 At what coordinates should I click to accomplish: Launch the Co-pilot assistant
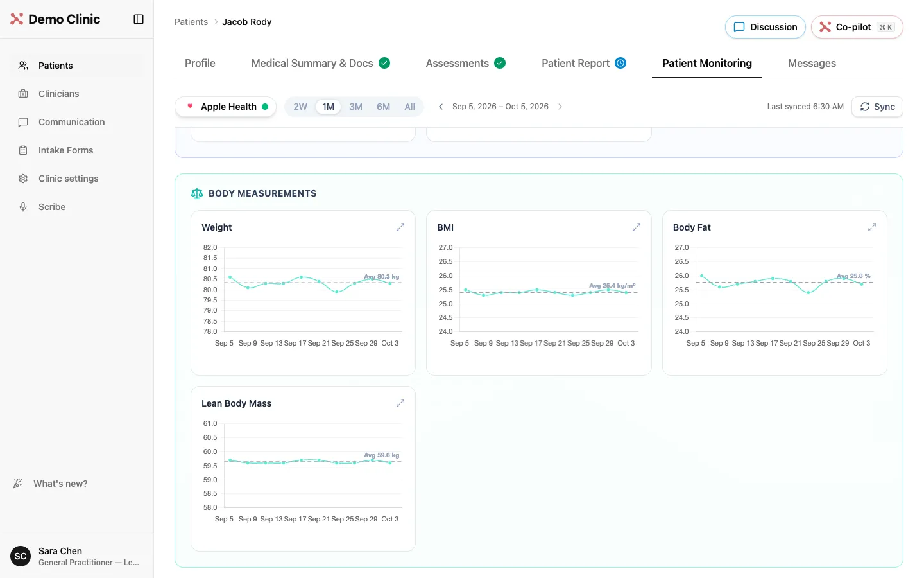point(857,27)
